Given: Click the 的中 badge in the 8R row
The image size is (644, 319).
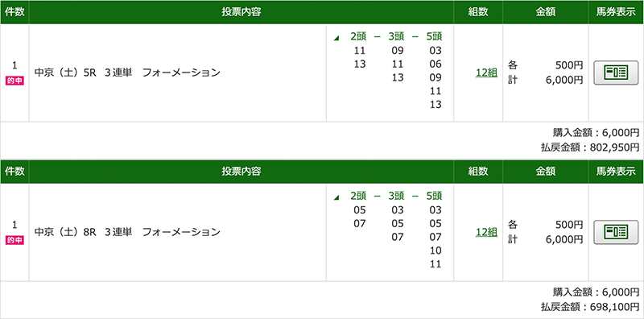Looking at the screenshot, I should (x=14, y=241).
